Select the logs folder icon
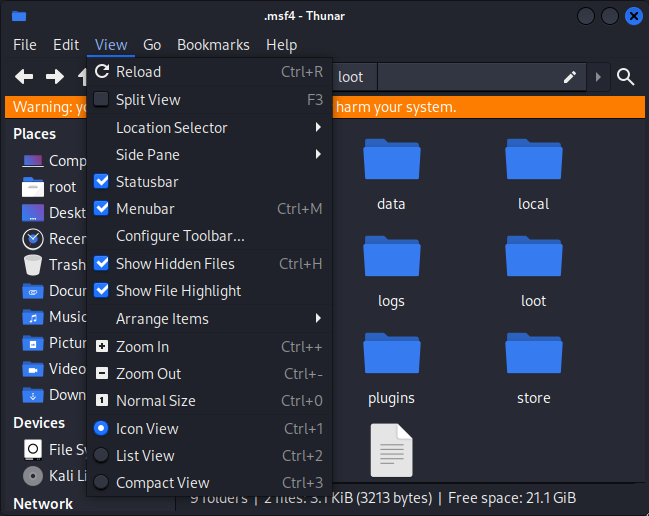The height and width of the screenshot is (516, 649). pos(392,256)
